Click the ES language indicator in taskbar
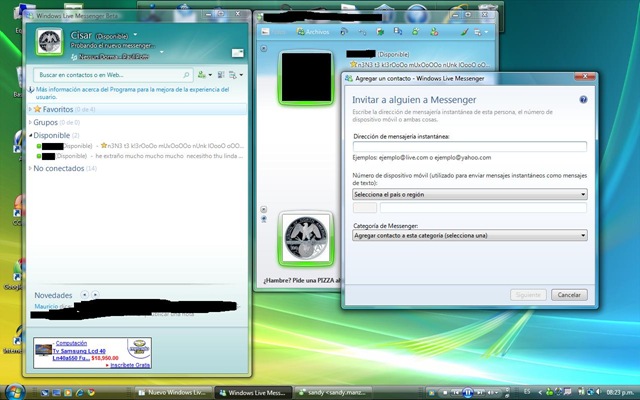The image size is (640, 400). 527,391
